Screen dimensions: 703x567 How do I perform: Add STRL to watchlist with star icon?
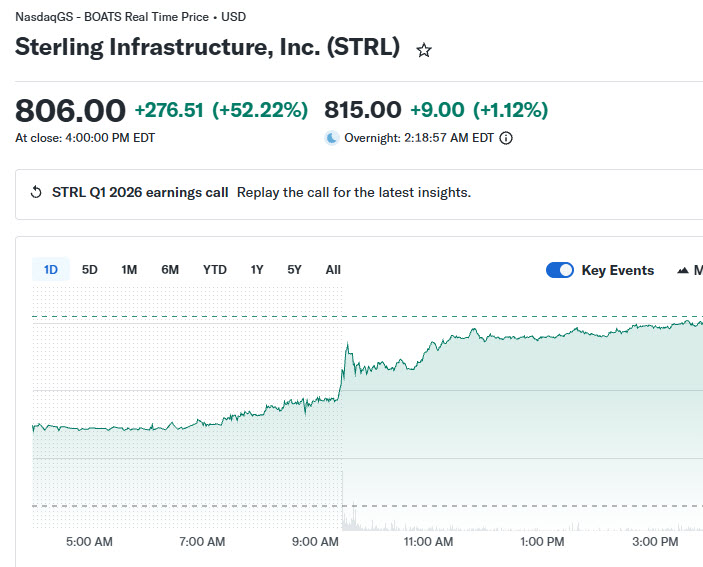pos(424,50)
